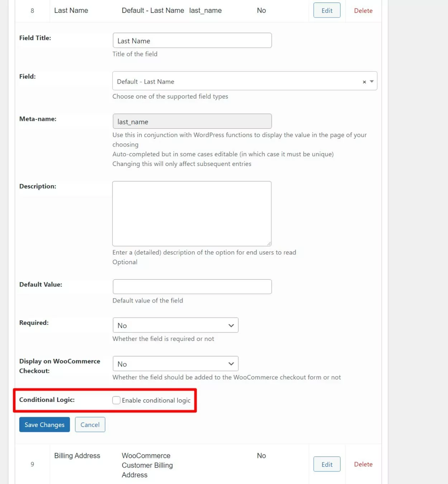The width and height of the screenshot is (448, 484).
Task: Open the Field type dropdown arrow
Action: (x=372, y=81)
